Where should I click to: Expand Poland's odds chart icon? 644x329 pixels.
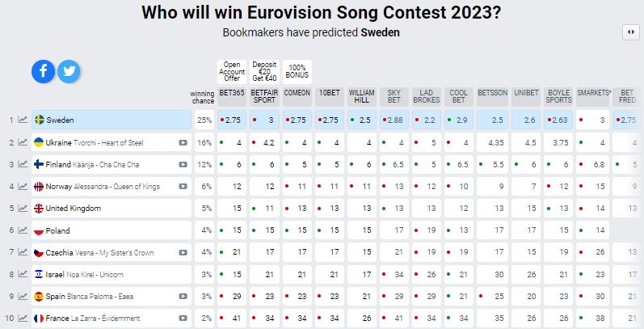pyautogui.click(x=22, y=230)
